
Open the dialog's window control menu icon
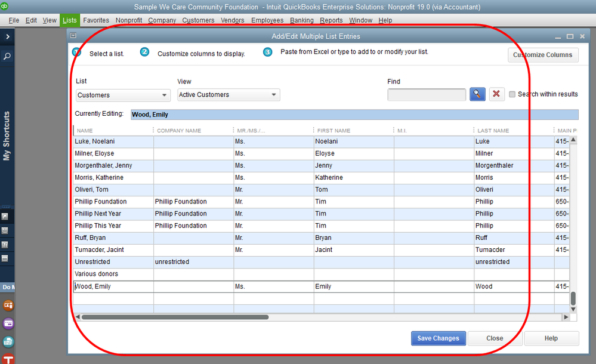tap(73, 36)
